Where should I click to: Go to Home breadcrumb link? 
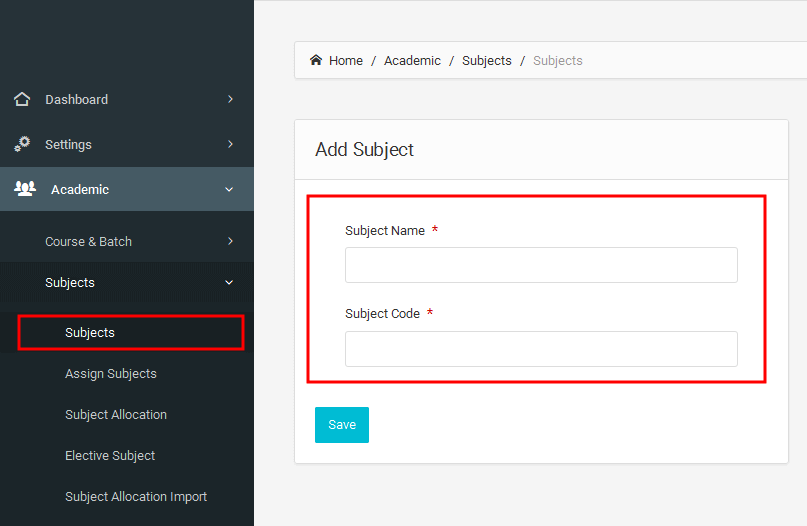tap(346, 61)
